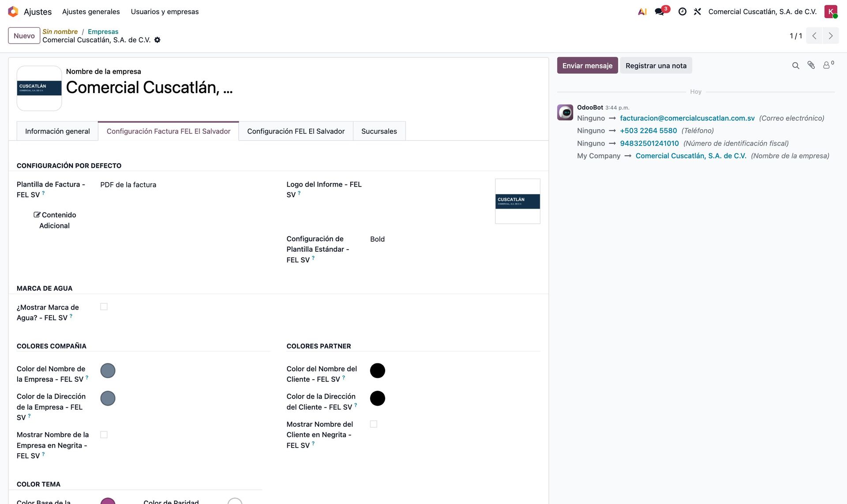The height and width of the screenshot is (504, 847).
Task: Click the Nuevo button
Action: [24, 36]
